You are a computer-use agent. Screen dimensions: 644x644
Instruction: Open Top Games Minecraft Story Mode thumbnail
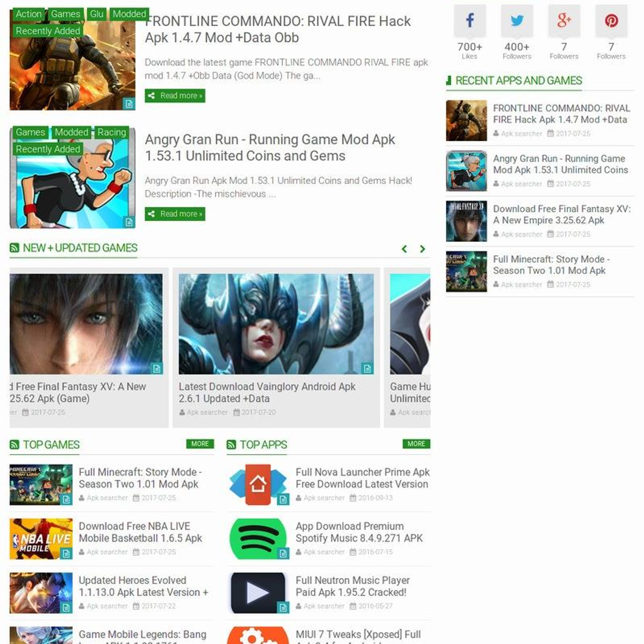click(41, 485)
